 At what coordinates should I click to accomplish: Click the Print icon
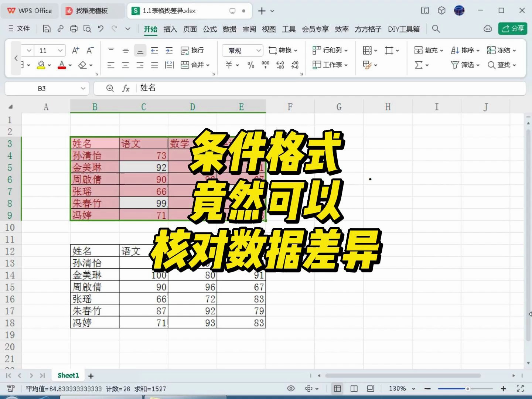(74, 29)
